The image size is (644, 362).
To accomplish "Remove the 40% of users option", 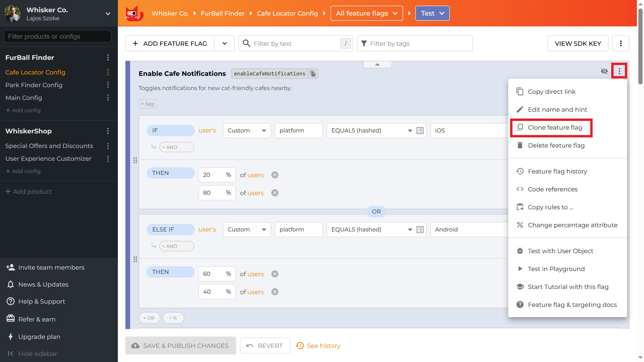I will pos(275,292).
